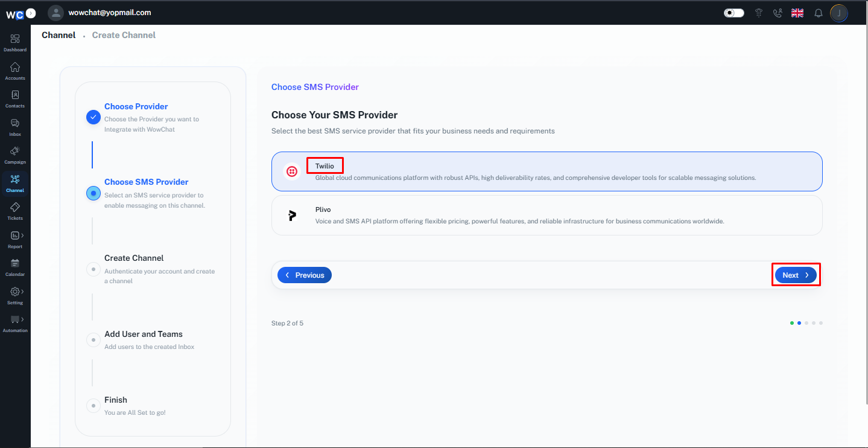Go back with the Previous button
The width and height of the screenshot is (868, 448).
[x=305, y=275]
